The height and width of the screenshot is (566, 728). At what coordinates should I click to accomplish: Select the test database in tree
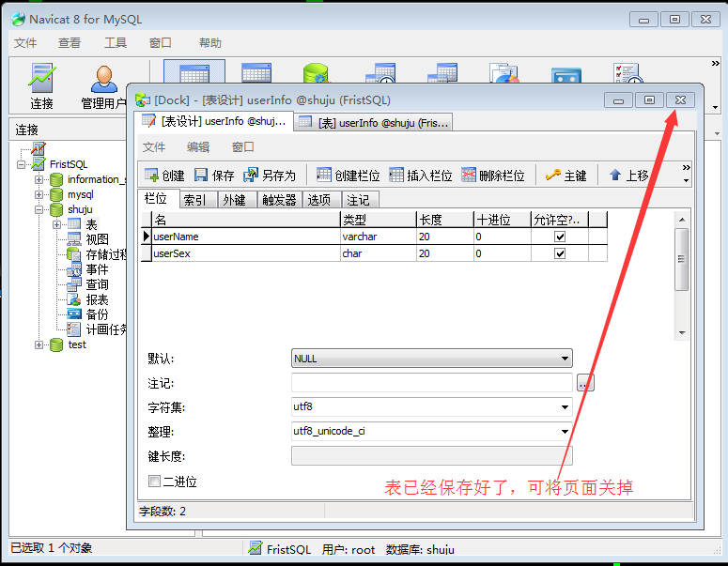pyautogui.click(x=77, y=344)
